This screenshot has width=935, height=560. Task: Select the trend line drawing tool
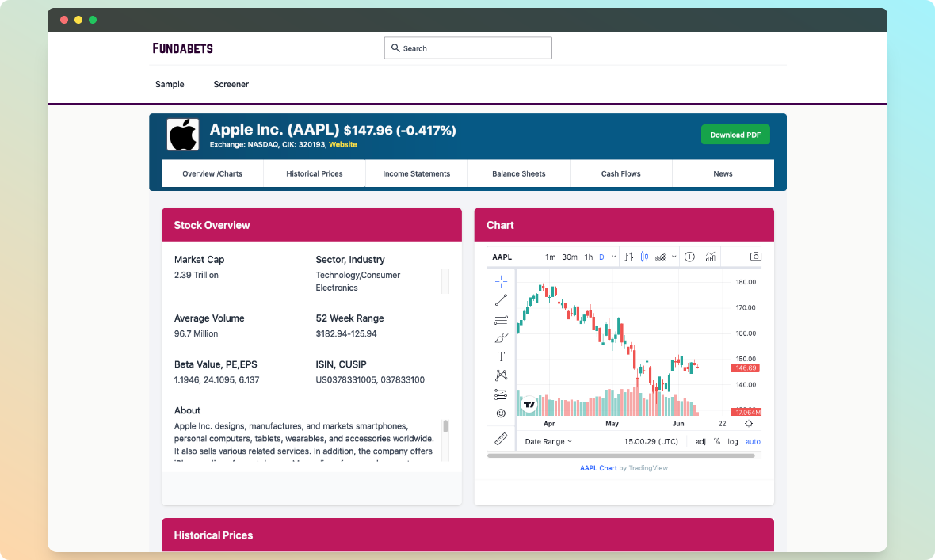[x=501, y=300]
